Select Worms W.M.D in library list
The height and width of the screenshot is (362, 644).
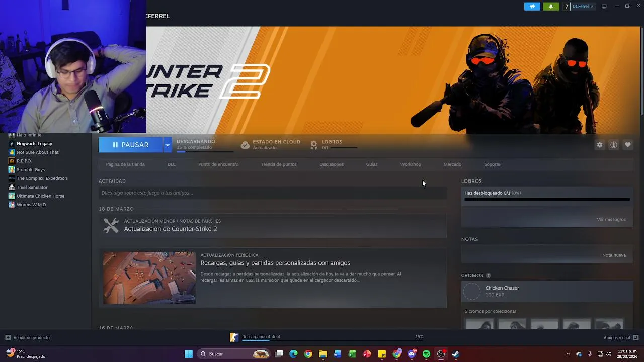point(31,205)
